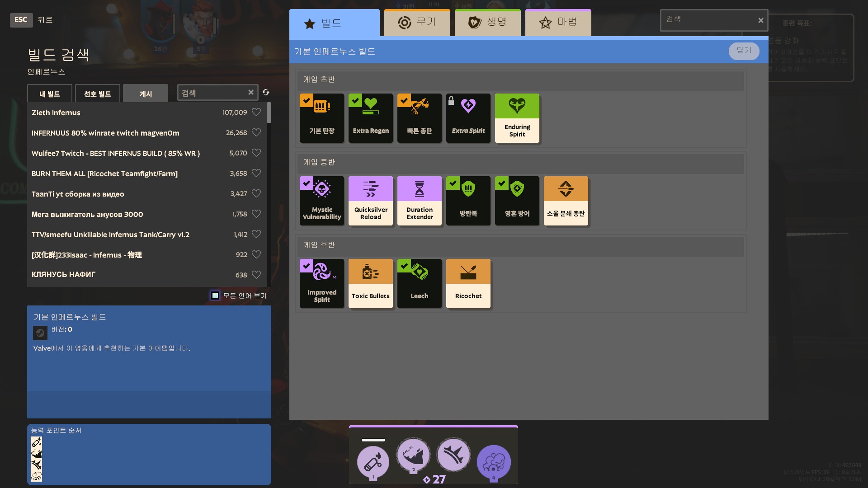This screenshot has height=488, width=868.
Task: Select the 영혼 방어 item card
Action: click(517, 201)
